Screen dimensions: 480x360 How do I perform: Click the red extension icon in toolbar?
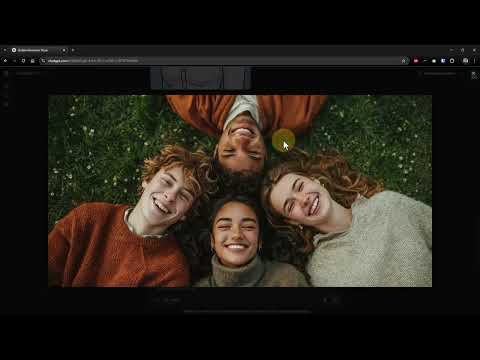click(416, 61)
